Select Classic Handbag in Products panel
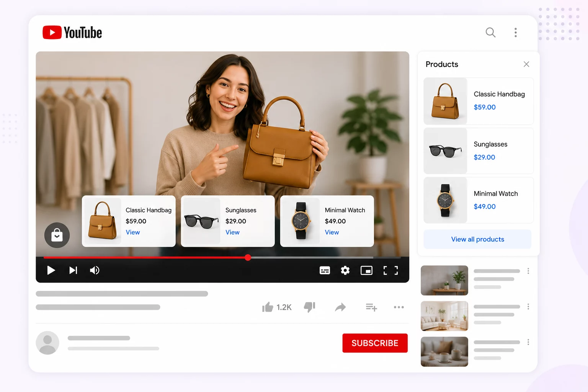The height and width of the screenshot is (392, 588). click(x=479, y=101)
